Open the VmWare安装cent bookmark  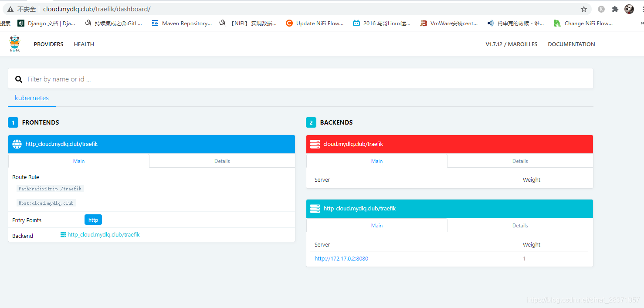click(449, 24)
